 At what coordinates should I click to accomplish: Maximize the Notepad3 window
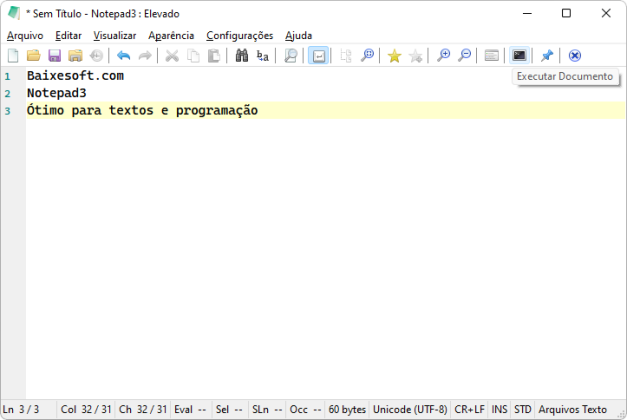click(x=566, y=13)
